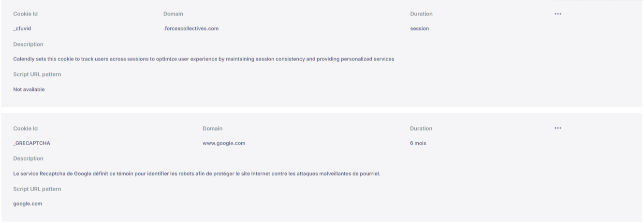The width and height of the screenshot is (644, 223).
Task: Click 'Cookie Id' label in the _cfuvid card
Action: coord(26,14)
